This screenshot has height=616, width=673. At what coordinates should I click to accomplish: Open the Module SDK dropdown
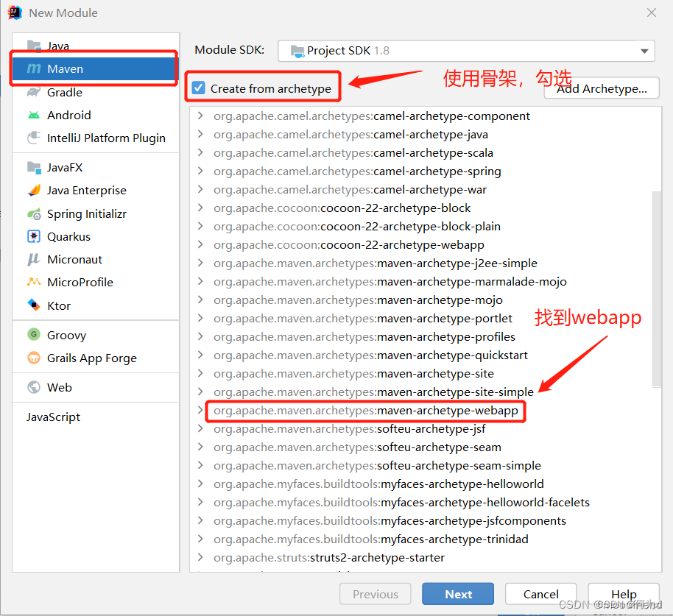coord(466,51)
